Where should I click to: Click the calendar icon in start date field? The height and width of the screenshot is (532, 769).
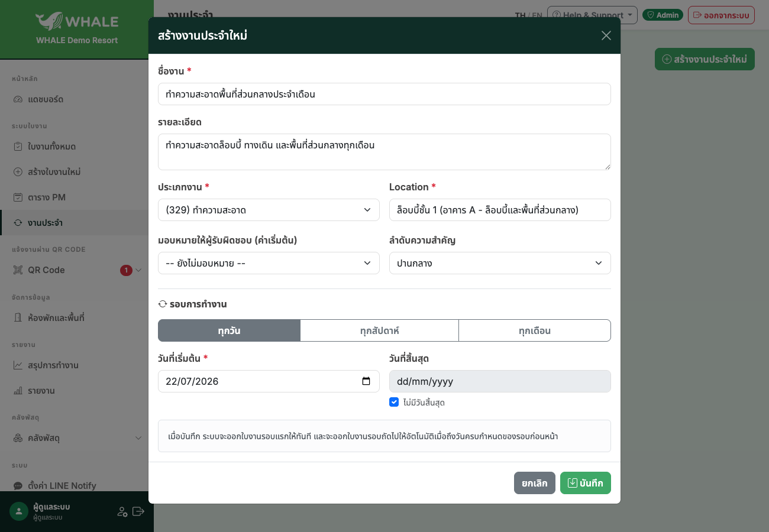click(366, 381)
